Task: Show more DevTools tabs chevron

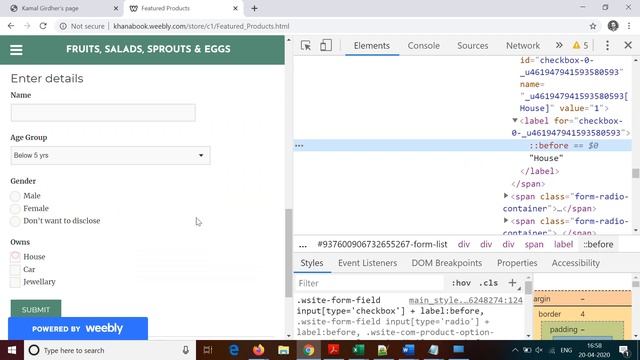Action: [559, 45]
